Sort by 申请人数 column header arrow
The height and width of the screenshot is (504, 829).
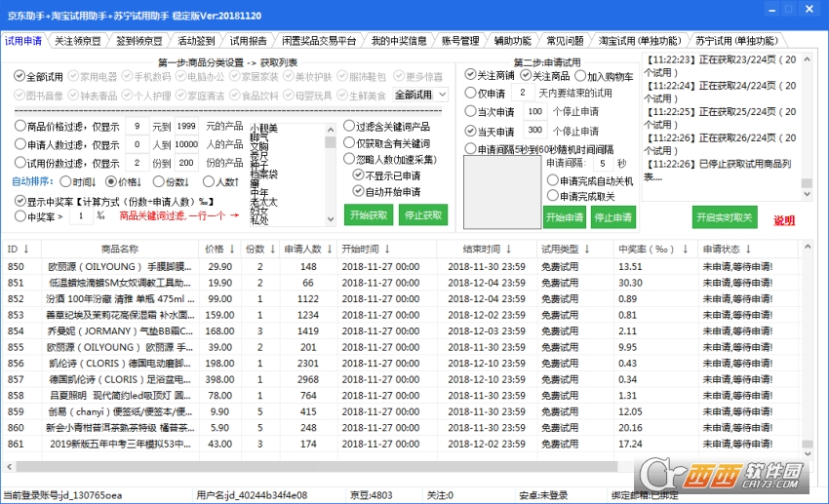tap(329, 249)
